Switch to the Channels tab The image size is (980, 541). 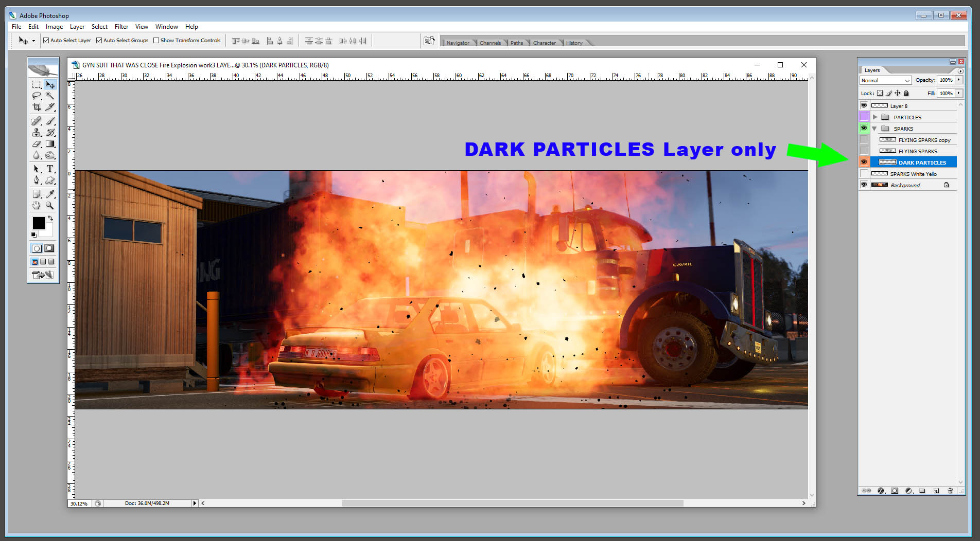click(x=490, y=43)
